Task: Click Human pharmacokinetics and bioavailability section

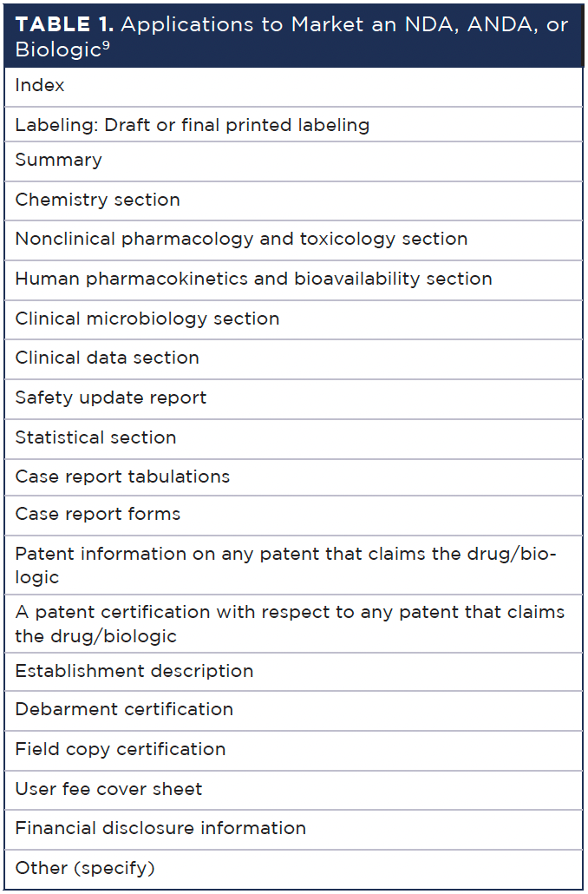Action: click(x=293, y=280)
